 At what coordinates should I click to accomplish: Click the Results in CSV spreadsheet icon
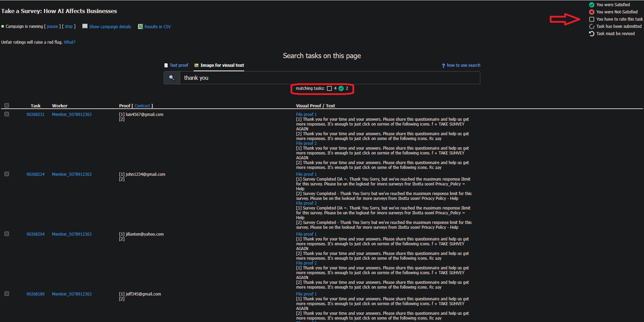140,26
